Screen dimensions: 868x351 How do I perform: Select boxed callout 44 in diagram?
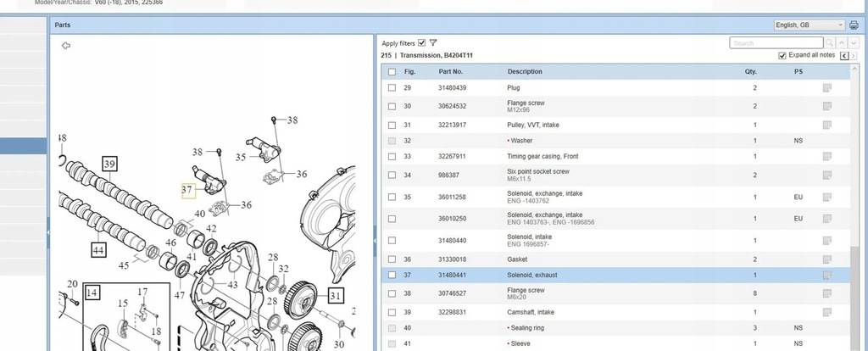click(x=98, y=250)
